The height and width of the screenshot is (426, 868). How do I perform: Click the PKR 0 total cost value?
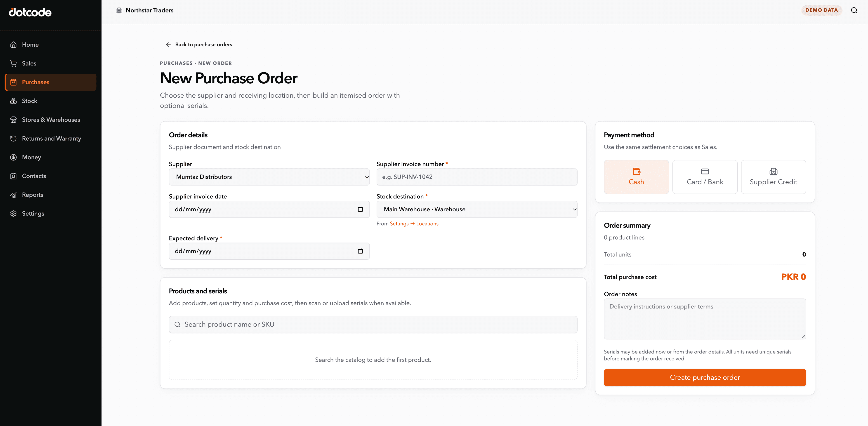point(794,277)
